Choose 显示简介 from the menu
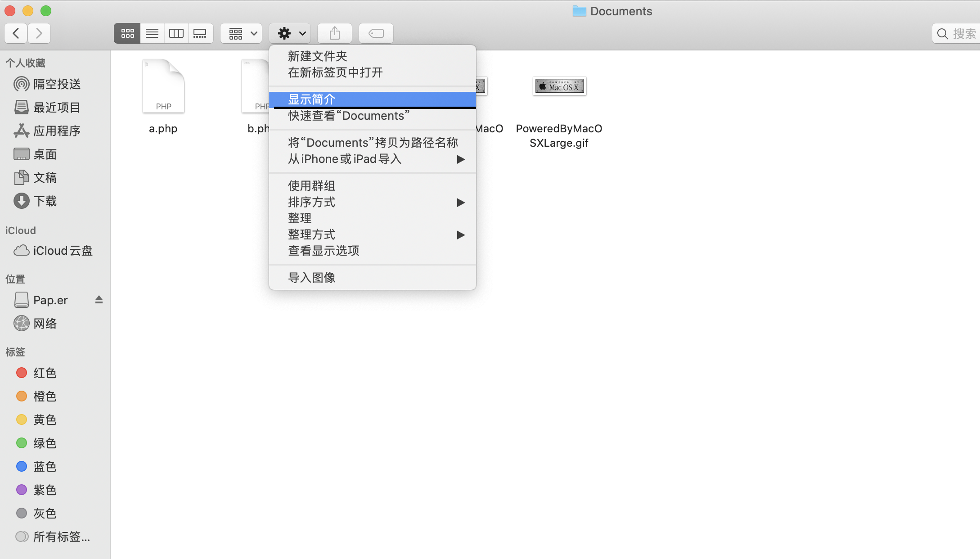 point(312,99)
